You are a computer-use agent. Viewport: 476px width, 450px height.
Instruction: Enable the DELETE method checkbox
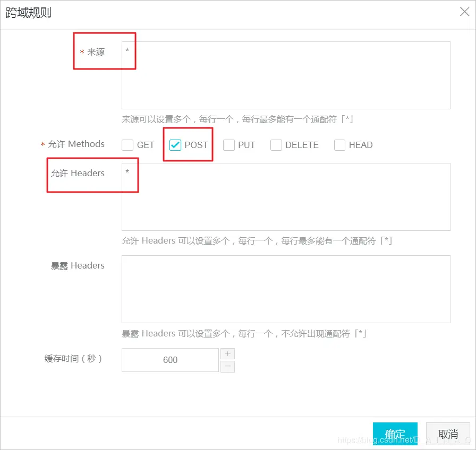tap(276, 144)
